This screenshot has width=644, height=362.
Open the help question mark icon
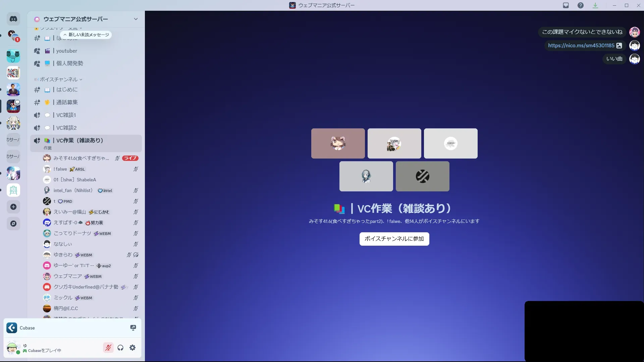point(581,5)
